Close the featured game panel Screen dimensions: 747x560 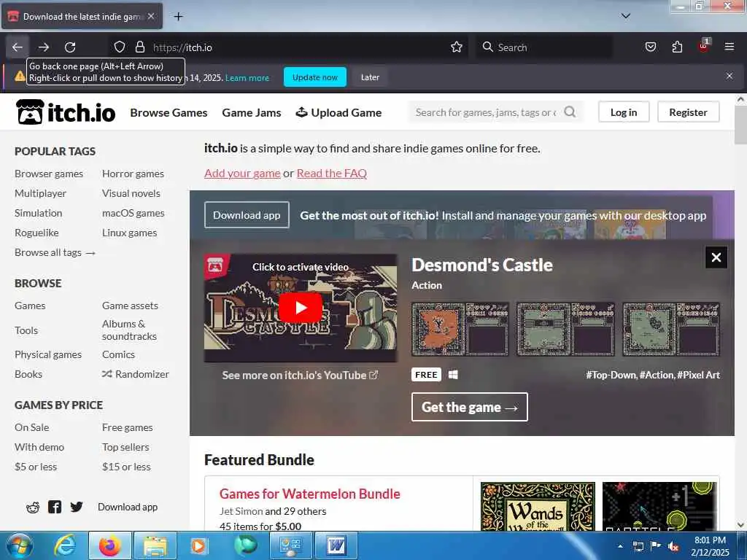pos(716,257)
